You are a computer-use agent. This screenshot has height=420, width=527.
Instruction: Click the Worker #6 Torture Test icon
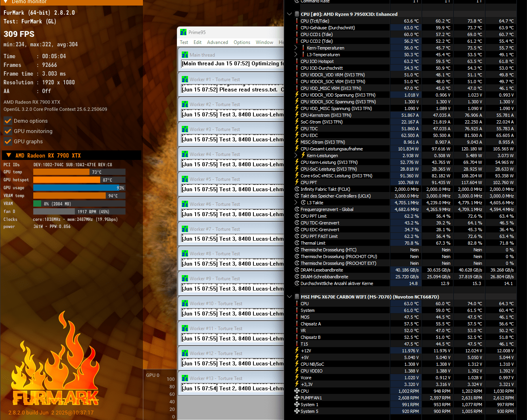point(185,204)
